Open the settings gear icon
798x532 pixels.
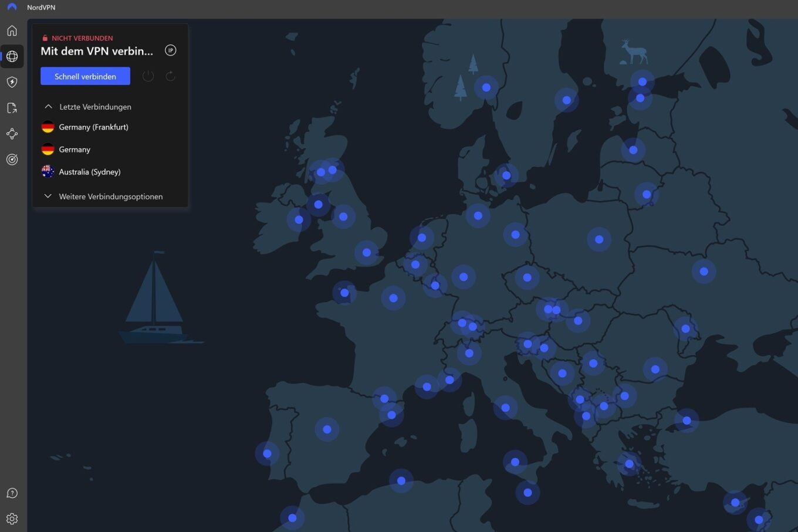click(12, 519)
